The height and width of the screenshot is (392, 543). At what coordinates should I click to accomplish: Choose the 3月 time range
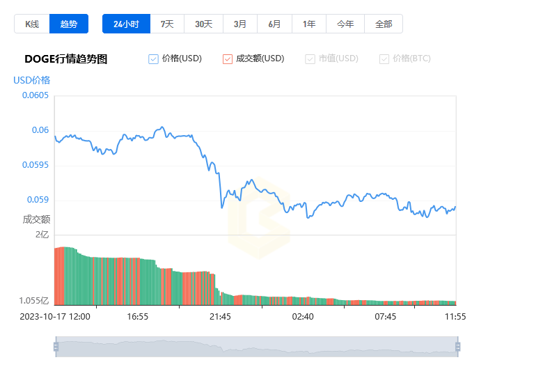pyautogui.click(x=240, y=24)
